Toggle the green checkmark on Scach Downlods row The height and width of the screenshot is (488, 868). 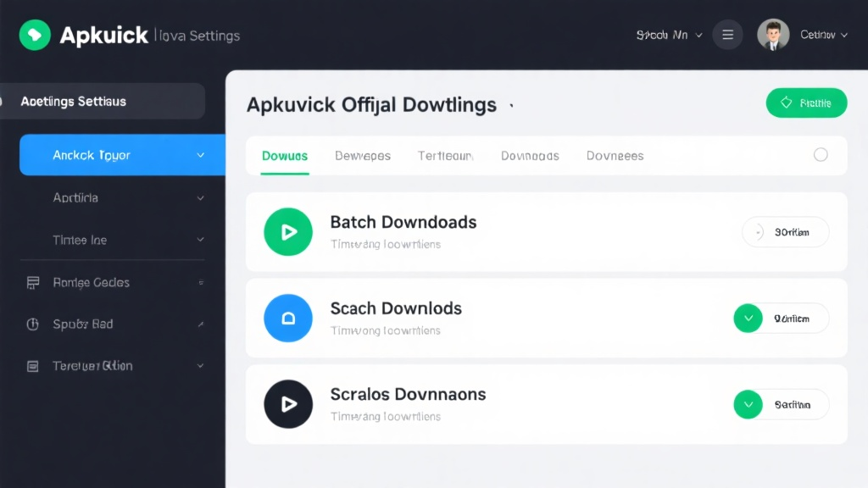click(x=748, y=318)
